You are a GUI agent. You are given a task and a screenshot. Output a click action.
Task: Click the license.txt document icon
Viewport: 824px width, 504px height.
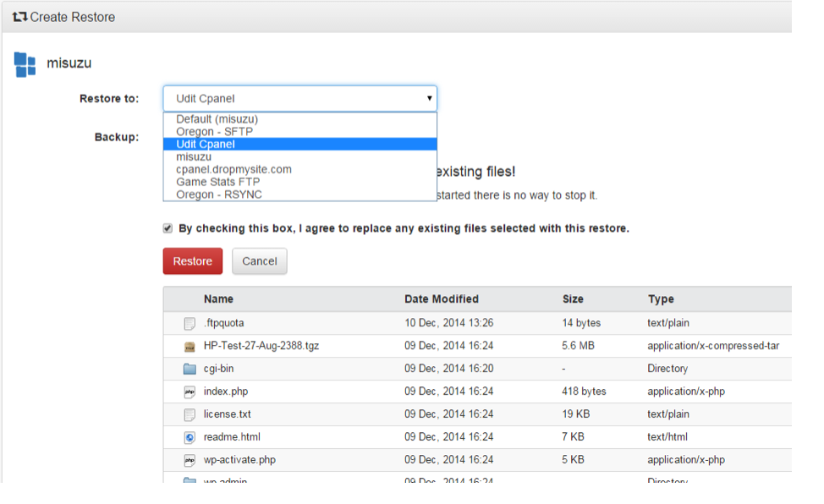(190, 414)
